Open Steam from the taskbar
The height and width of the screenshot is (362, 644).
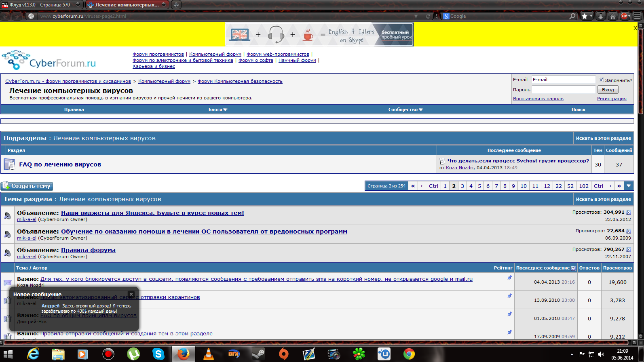point(258,354)
